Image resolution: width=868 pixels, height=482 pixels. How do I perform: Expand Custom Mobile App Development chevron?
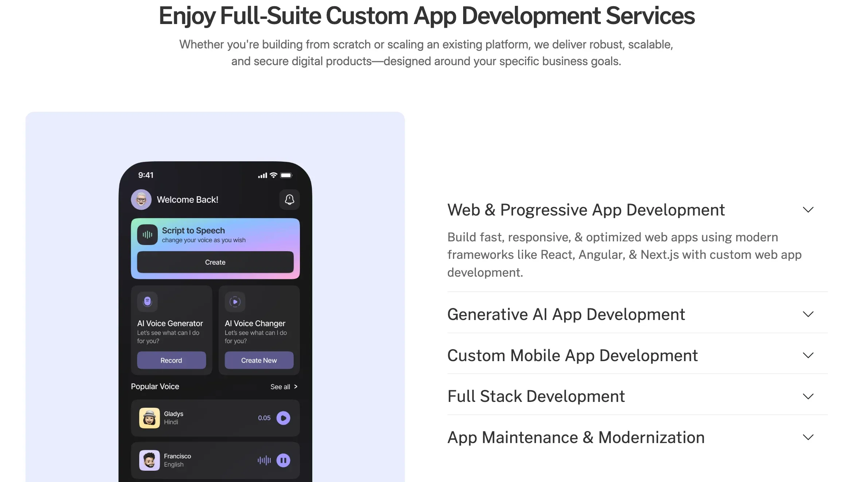pyautogui.click(x=808, y=355)
